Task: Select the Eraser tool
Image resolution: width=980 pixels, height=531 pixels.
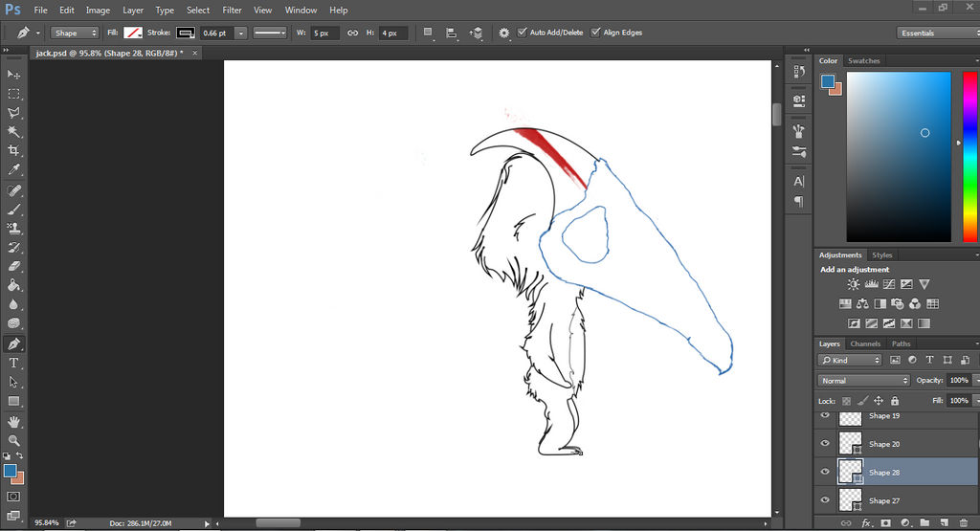Action: pos(13,266)
